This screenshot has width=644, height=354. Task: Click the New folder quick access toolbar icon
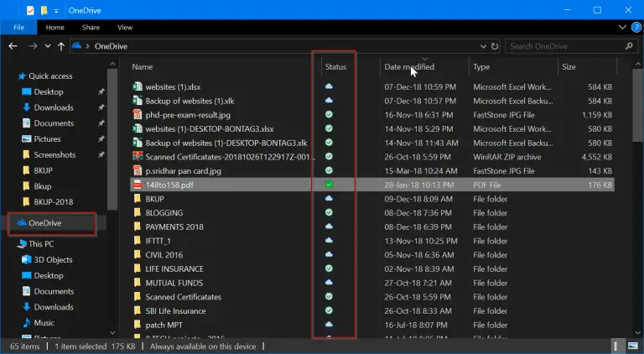44,10
